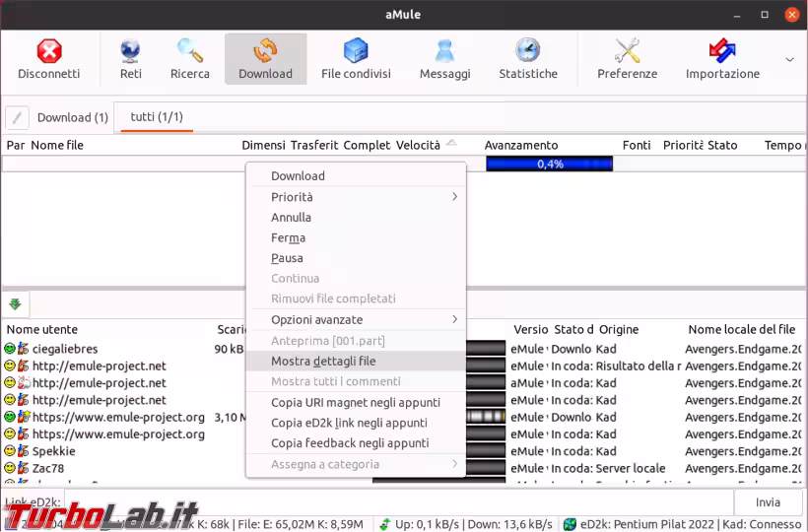Open the Statistiche view
Image resolution: width=808 pixels, height=532 pixels.
point(528,59)
